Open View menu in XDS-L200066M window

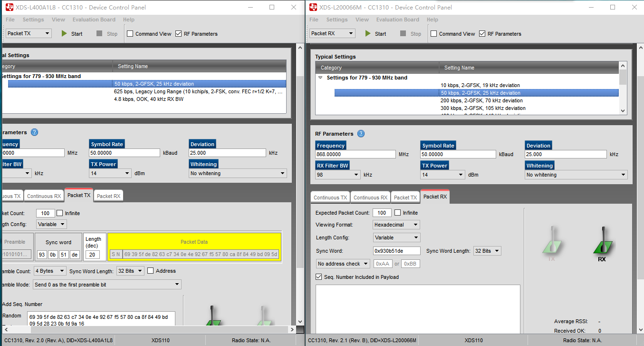pyautogui.click(x=362, y=20)
